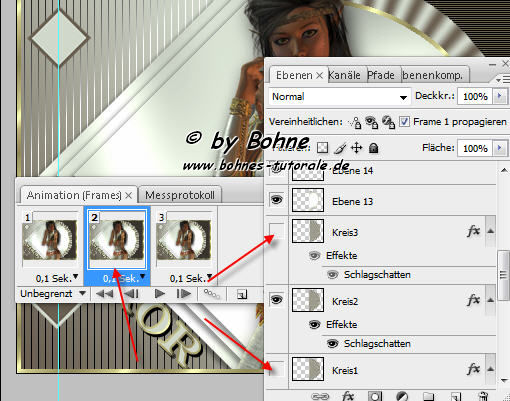Click the tween frames icon

(212, 294)
